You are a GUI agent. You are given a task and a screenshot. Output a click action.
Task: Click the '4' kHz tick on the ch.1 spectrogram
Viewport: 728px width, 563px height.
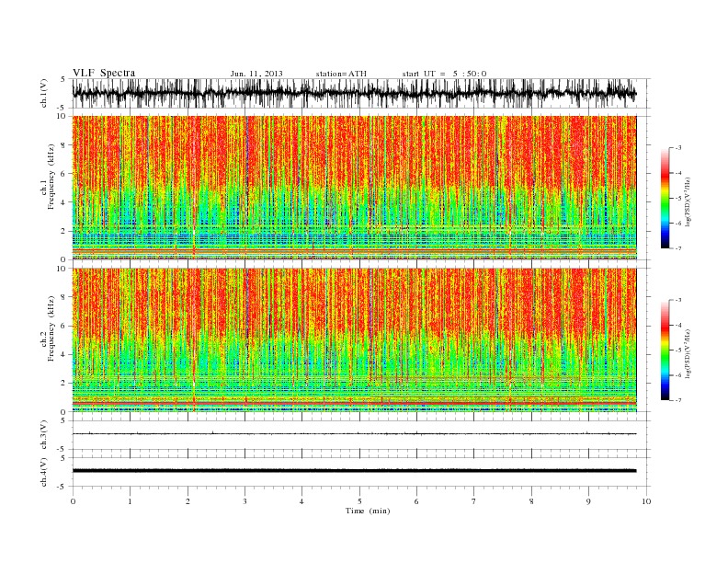tap(64, 202)
